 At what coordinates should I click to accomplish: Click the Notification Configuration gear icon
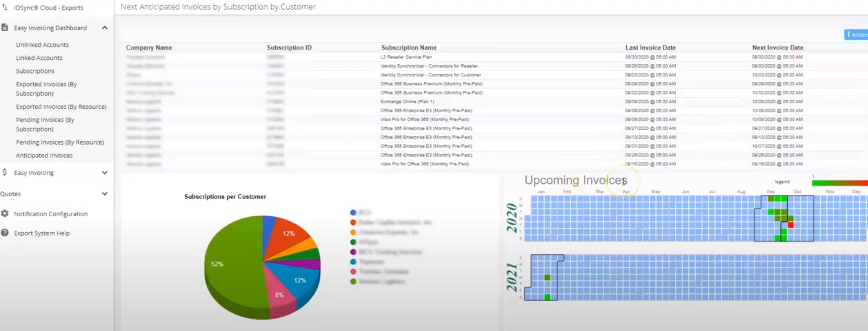click(x=5, y=213)
